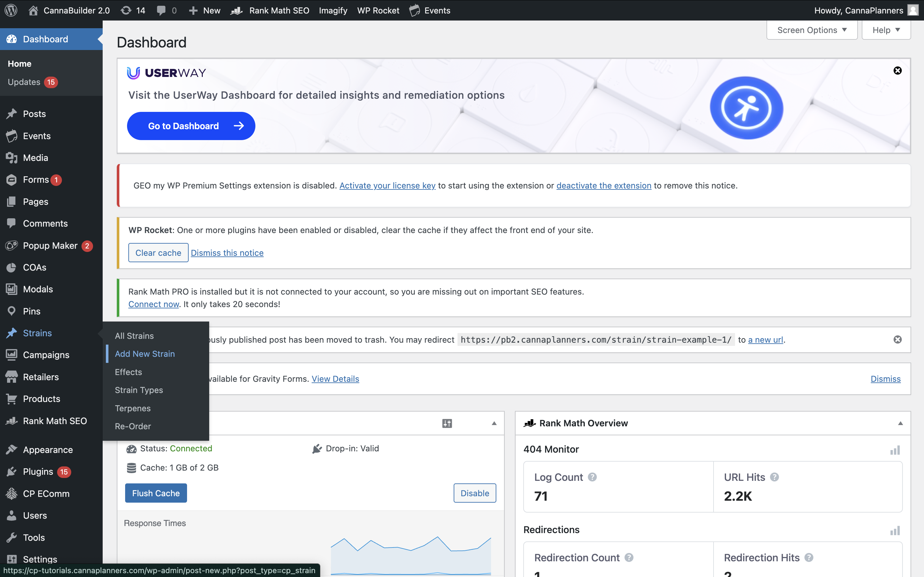The height and width of the screenshot is (577, 924).
Task: Expand the Screen Options dropdown
Action: 812,30
